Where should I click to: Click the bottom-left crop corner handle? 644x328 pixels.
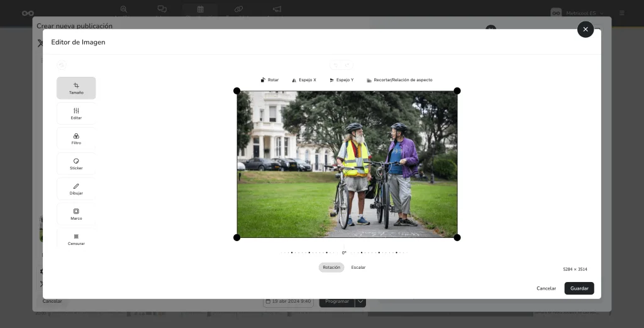coord(237,237)
